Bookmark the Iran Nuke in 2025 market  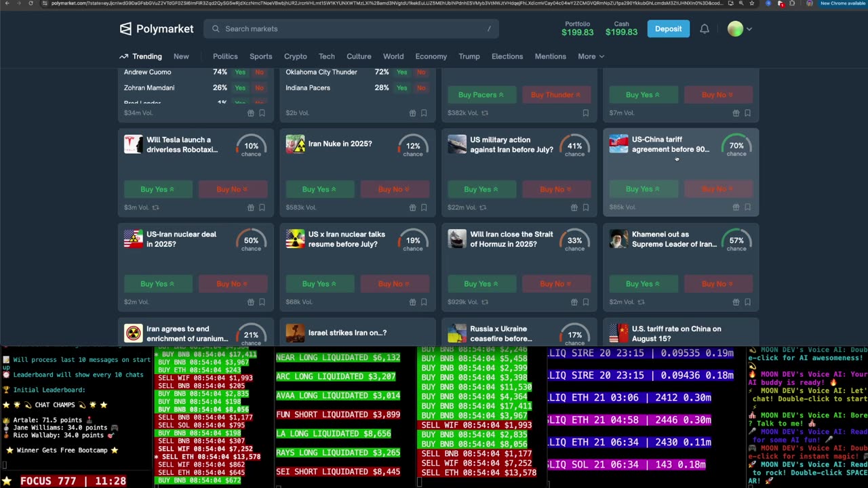click(x=424, y=207)
